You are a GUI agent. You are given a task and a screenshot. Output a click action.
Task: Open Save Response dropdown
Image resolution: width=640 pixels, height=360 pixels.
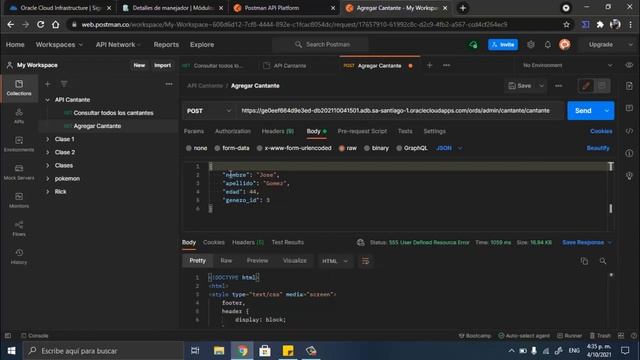click(x=587, y=242)
